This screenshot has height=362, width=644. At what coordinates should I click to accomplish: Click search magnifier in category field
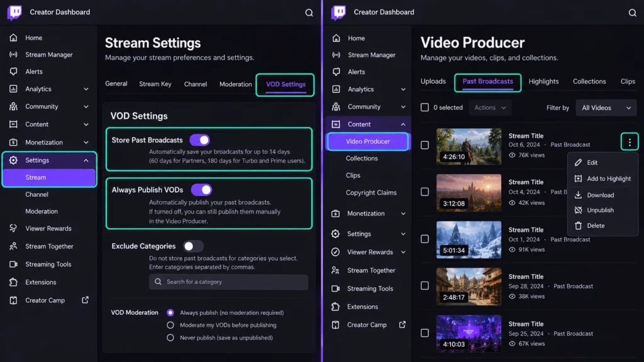pos(158,282)
